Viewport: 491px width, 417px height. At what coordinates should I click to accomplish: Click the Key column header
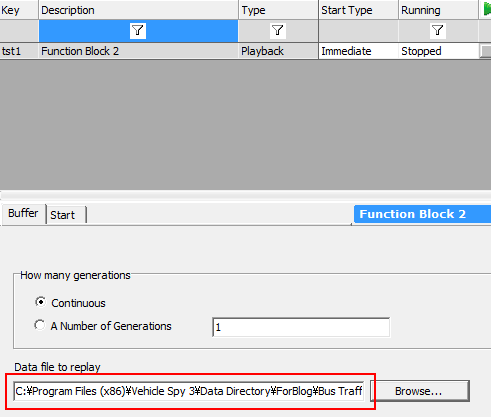click(x=19, y=10)
